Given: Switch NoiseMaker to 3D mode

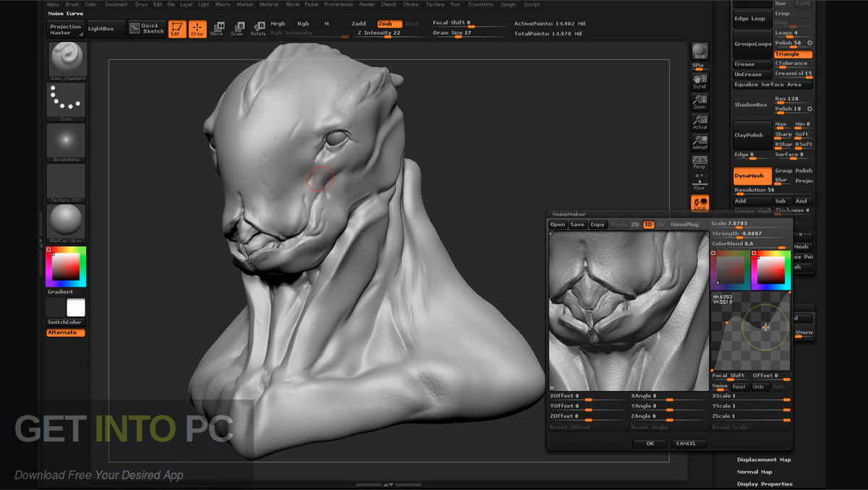Looking at the screenshot, I should (649, 224).
